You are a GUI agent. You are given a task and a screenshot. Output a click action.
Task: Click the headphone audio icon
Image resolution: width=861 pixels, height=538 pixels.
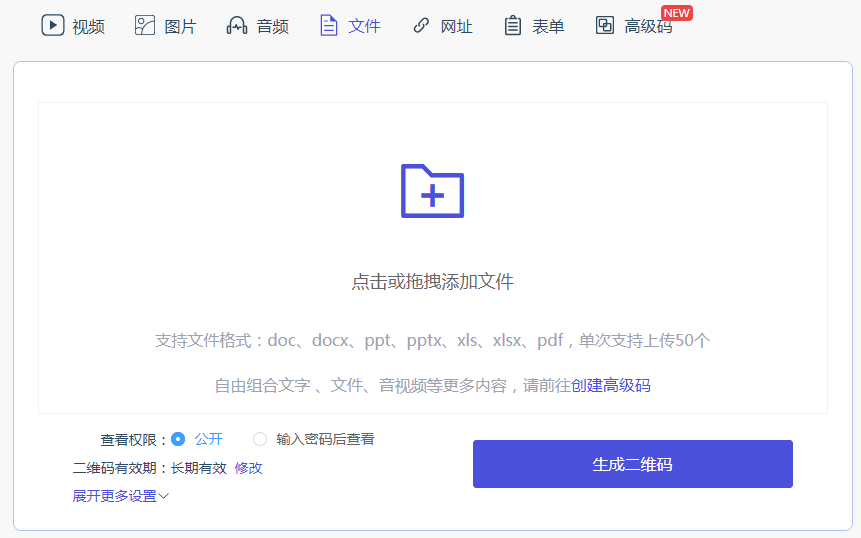coord(237,25)
